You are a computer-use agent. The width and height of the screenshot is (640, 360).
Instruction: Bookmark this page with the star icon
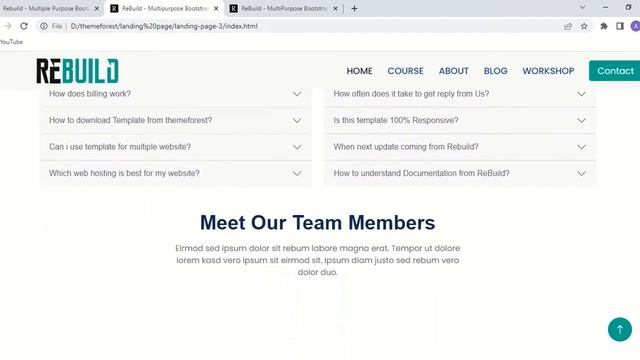(584, 26)
